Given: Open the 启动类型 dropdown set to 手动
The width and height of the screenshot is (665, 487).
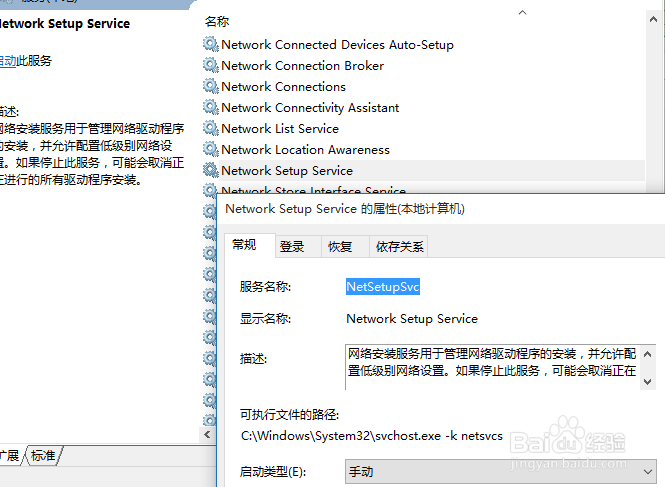Looking at the screenshot, I should click(500, 471).
